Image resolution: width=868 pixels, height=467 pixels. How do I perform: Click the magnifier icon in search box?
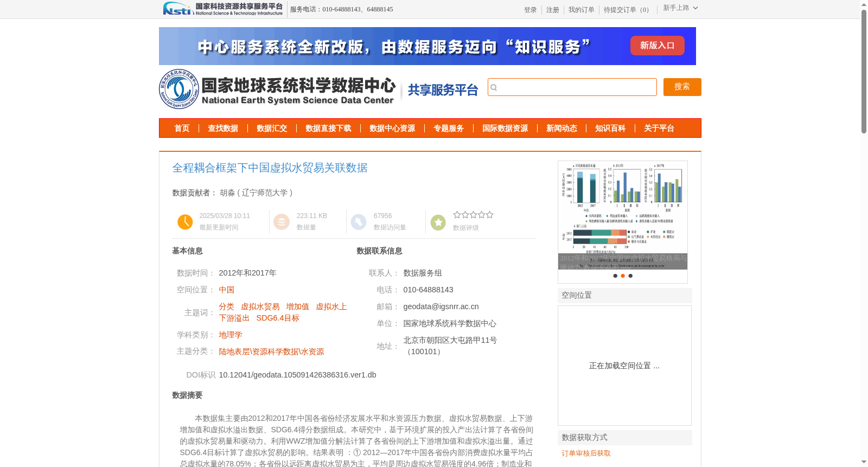coord(494,87)
